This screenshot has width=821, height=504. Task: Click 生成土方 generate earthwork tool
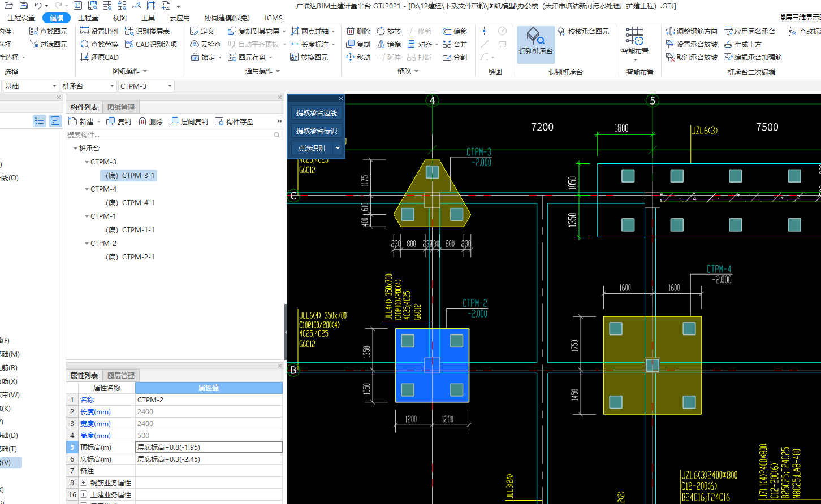(x=743, y=44)
